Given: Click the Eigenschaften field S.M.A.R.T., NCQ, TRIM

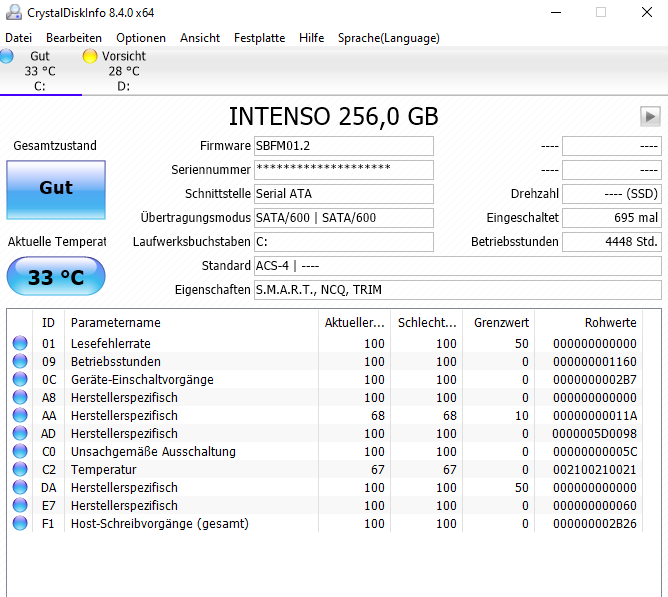Looking at the screenshot, I should coord(458,289).
